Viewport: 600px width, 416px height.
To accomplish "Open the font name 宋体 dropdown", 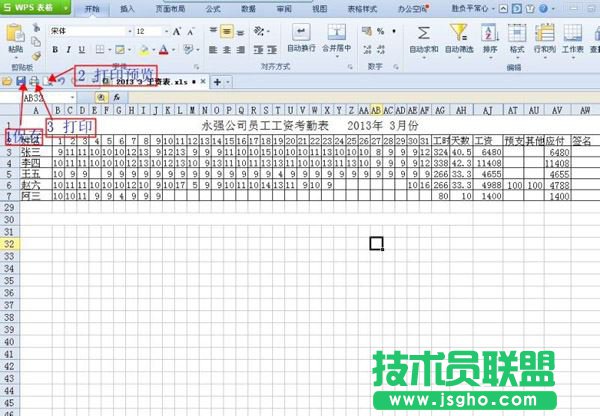I will [130, 31].
